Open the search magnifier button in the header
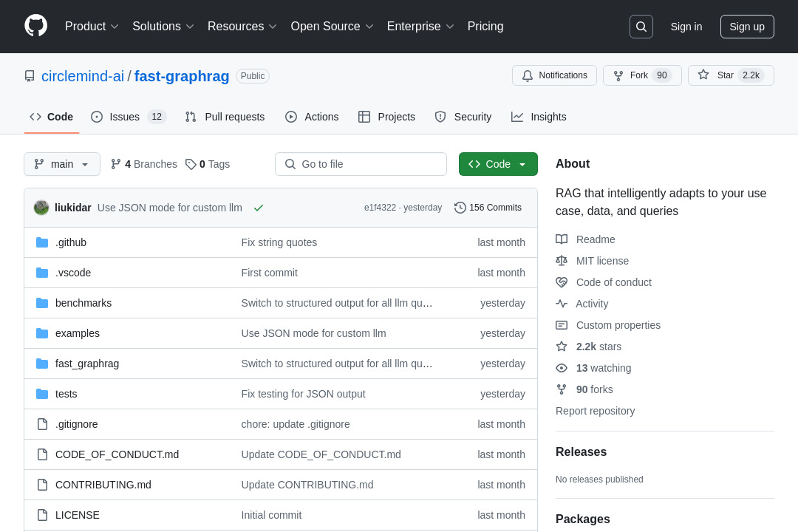 pyautogui.click(x=641, y=27)
